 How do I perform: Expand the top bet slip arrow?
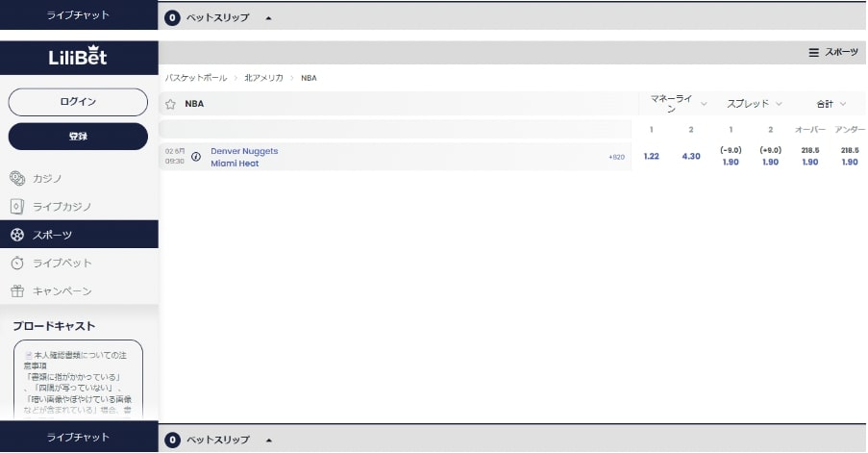tap(268, 18)
